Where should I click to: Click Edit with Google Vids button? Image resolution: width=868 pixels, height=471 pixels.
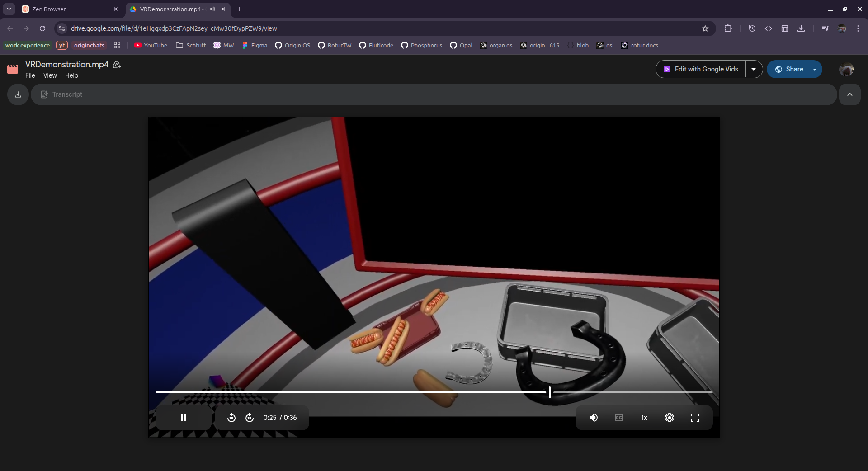(701, 69)
